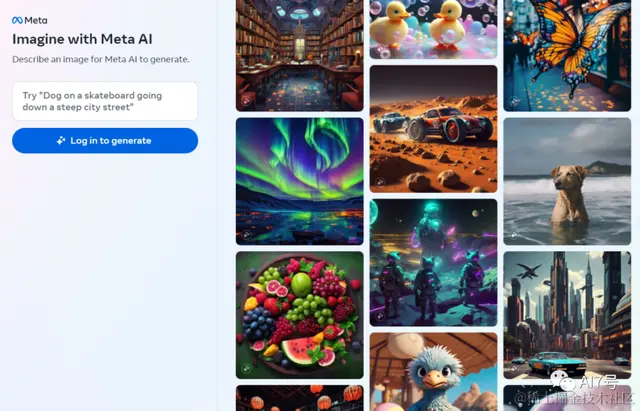Screen dimensions: 640x411
Task: Click the Meta logo
Action: [29, 20]
